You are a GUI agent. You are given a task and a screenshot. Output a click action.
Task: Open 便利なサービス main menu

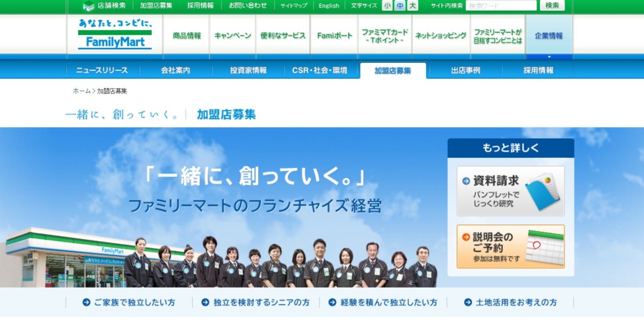click(283, 36)
